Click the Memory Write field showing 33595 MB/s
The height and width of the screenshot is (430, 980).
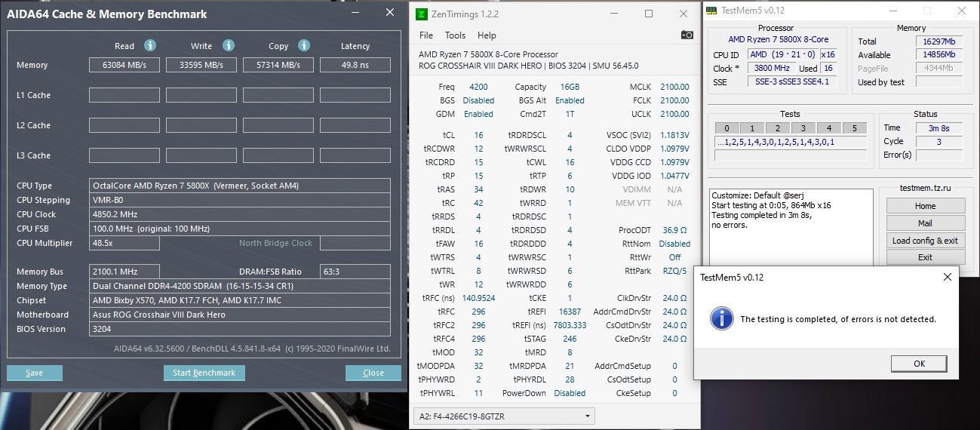[201, 65]
